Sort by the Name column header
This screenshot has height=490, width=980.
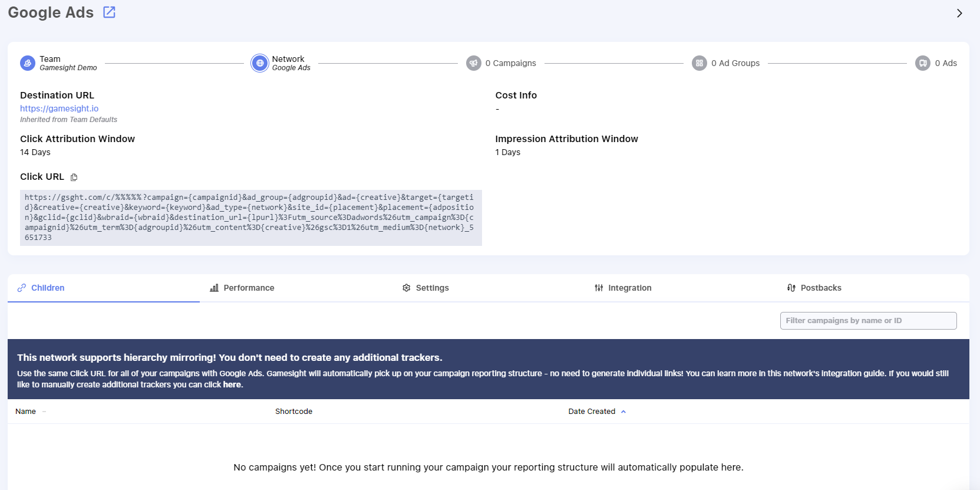tap(25, 412)
